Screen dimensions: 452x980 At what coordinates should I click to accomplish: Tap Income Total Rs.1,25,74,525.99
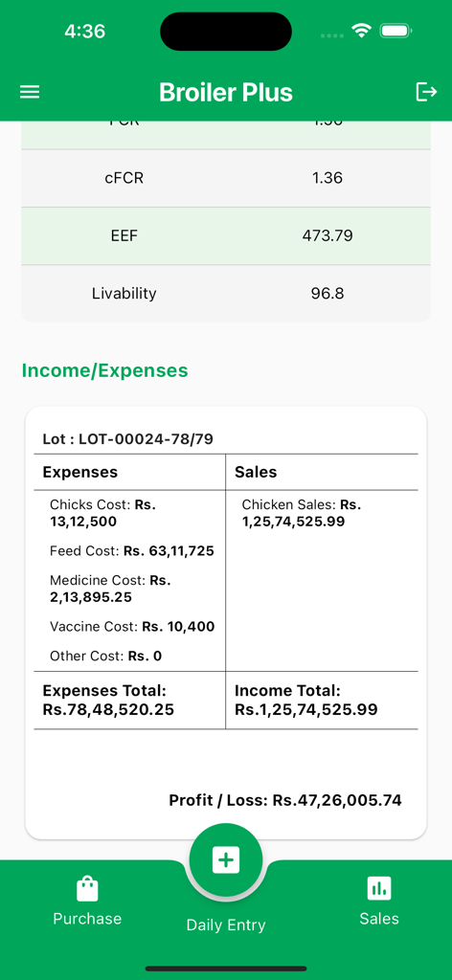pyautogui.click(x=305, y=700)
